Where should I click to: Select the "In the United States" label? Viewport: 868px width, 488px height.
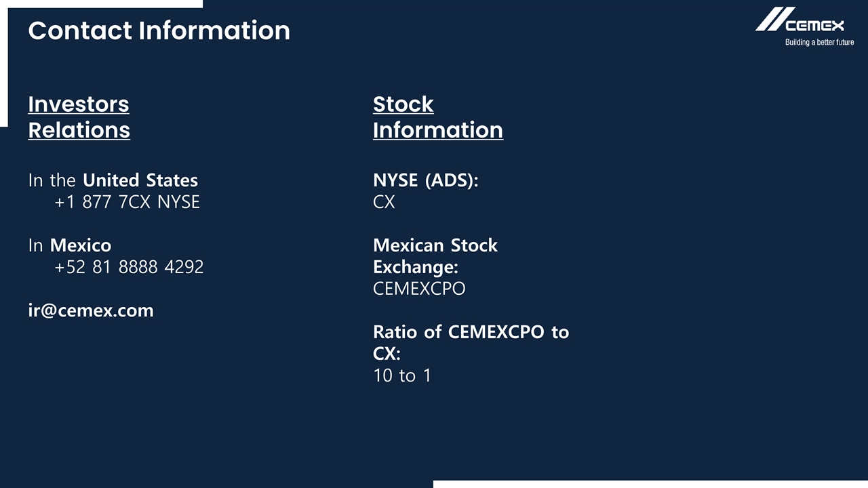tap(113, 180)
